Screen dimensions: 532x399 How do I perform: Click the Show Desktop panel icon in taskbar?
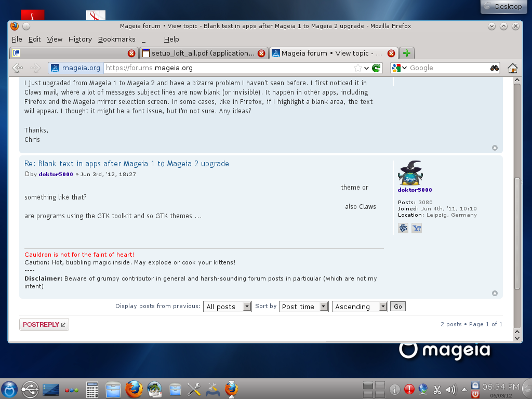pyautogui.click(x=51, y=390)
